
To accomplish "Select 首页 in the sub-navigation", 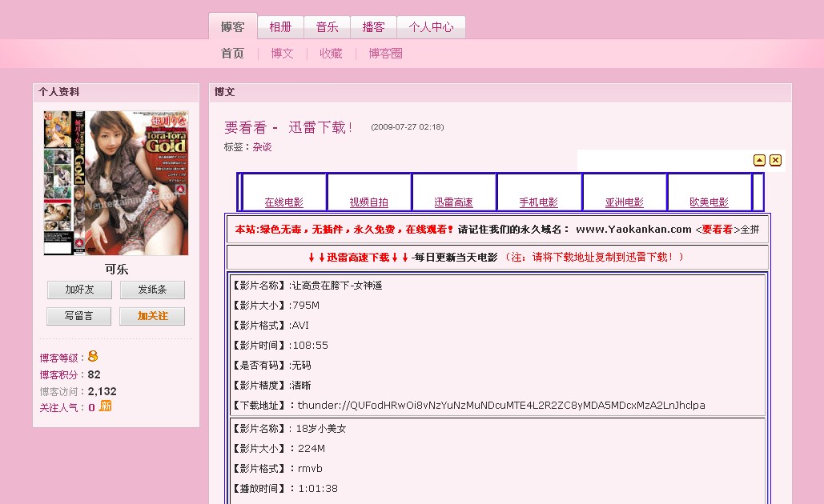I will 232,54.
